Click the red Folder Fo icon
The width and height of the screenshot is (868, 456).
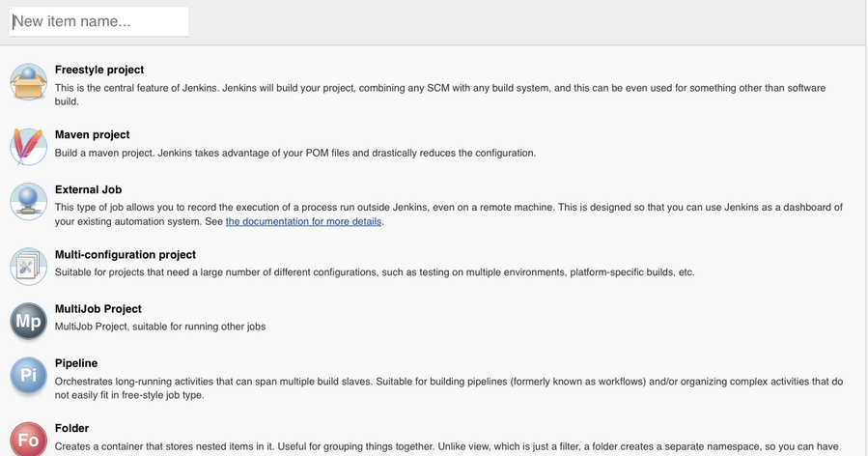point(28,440)
